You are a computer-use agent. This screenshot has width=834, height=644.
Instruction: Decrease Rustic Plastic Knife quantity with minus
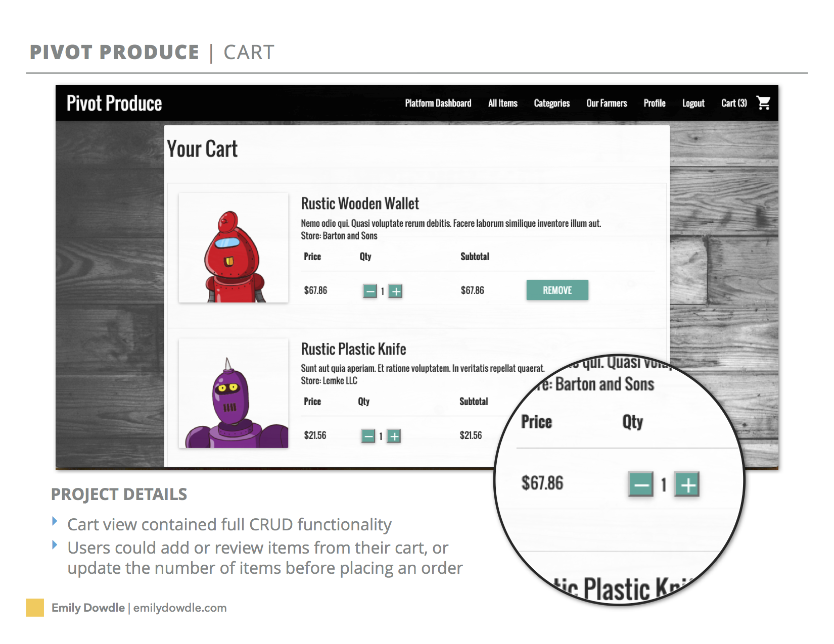click(x=368, y=436)
